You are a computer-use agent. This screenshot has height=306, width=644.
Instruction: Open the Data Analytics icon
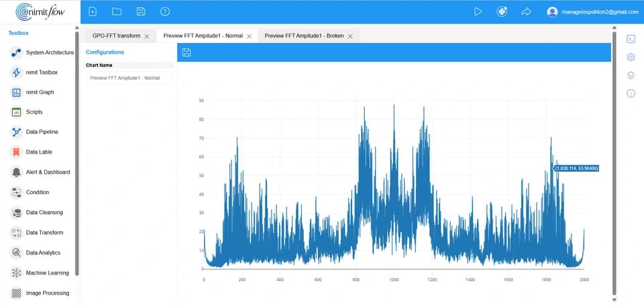(16, 252)
